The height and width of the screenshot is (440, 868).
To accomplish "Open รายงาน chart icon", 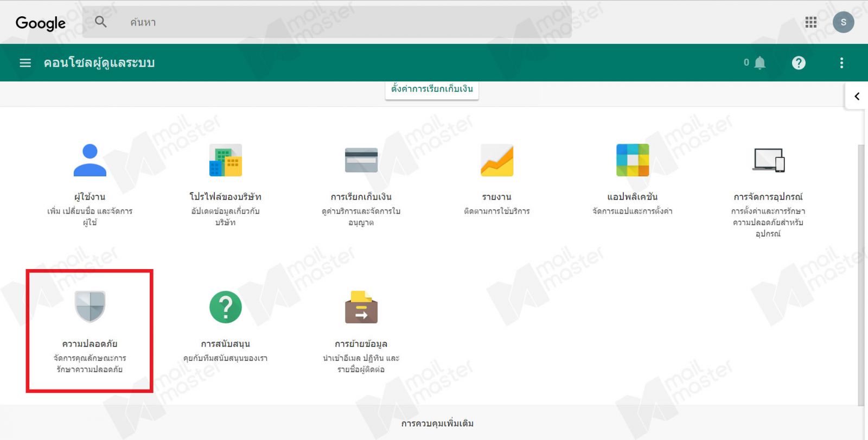I will click(x=497, y=160).
